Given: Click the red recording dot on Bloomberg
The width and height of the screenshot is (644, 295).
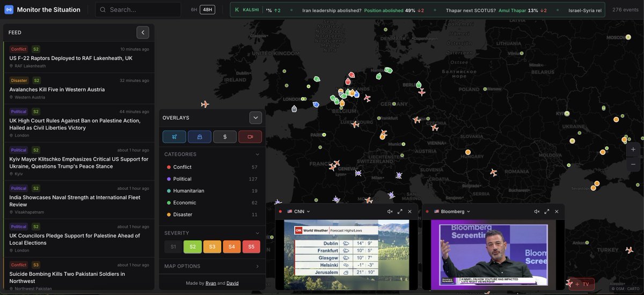Looking at the screenshot, I should (x=427, y=211).
